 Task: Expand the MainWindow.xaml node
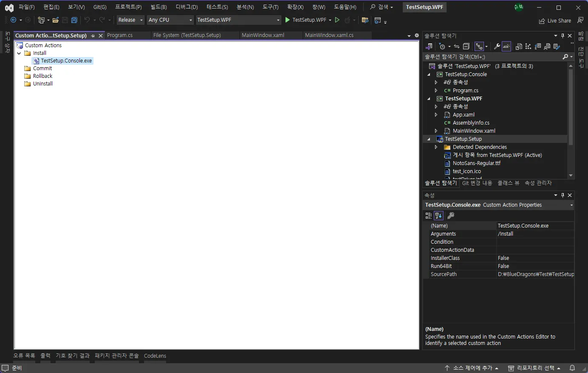point(436,131)
